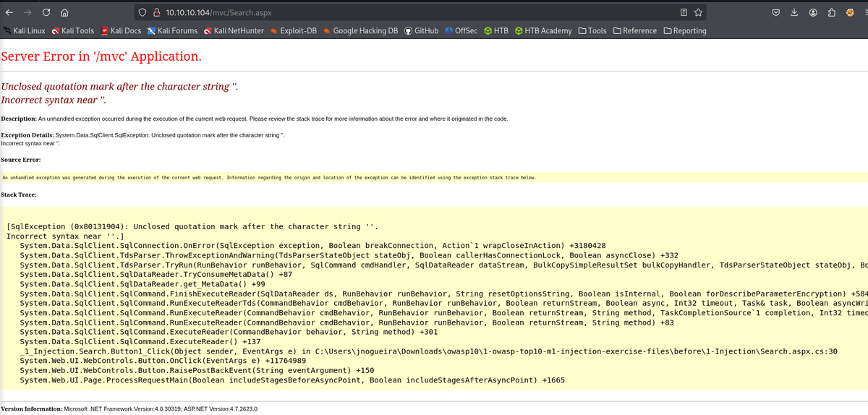Click the 'SqlCommand.ExecuteReader() +137' line

pyautogui.click(x=140, y=341)
